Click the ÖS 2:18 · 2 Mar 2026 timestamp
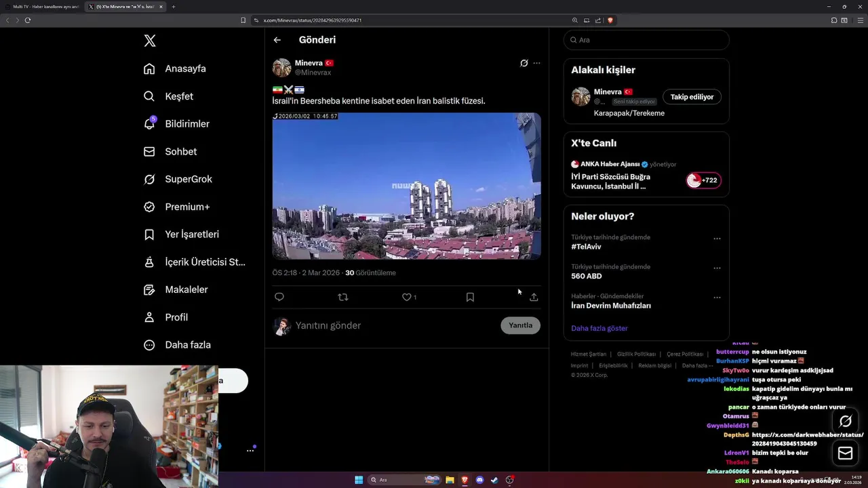This screenshot has height=488, width=868. tap(306, 272)
